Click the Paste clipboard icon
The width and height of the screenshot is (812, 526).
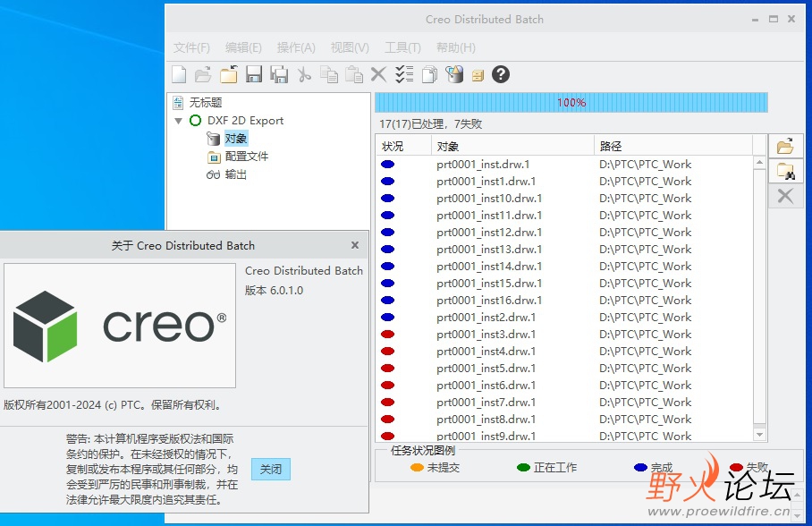354,74
